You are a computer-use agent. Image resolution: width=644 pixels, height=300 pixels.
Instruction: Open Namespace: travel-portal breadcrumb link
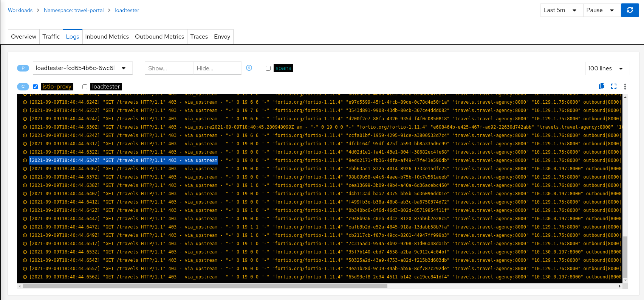coord(74,10)
